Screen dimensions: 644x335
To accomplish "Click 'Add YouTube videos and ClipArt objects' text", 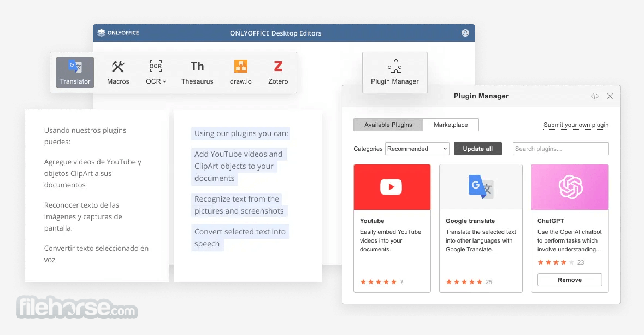I will [x=239, y=166].
